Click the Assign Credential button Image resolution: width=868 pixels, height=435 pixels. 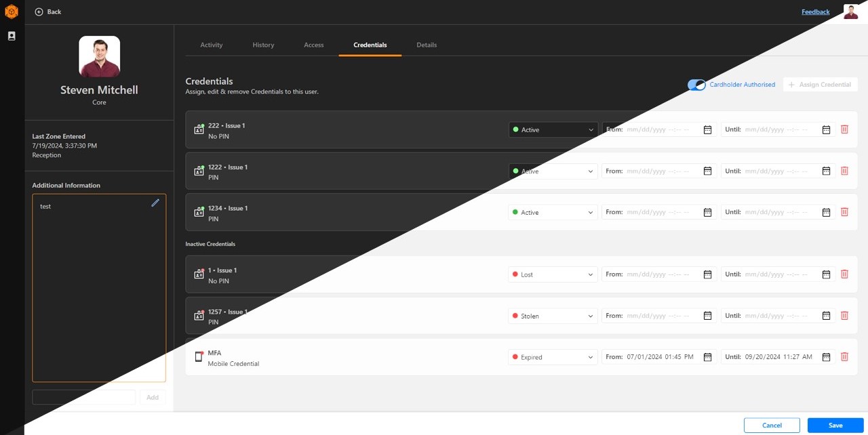(820, 84)
